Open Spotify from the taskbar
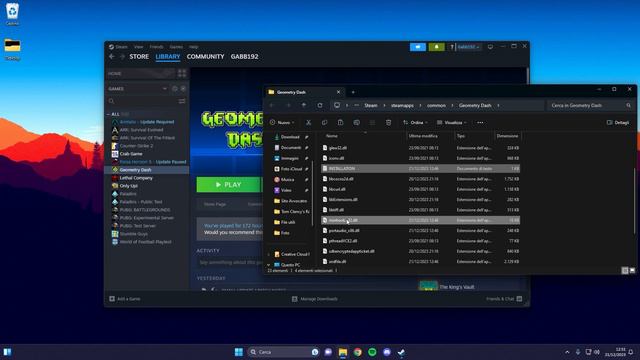 372,352
